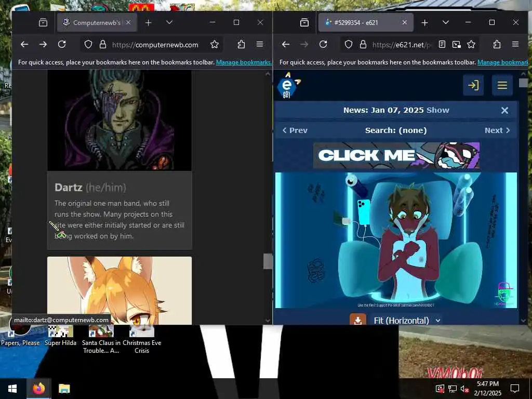This screenshot has width=532, height=399.
Task: Select the Super Hilda desktop shortcut
Action: click(x=60, y=336)
